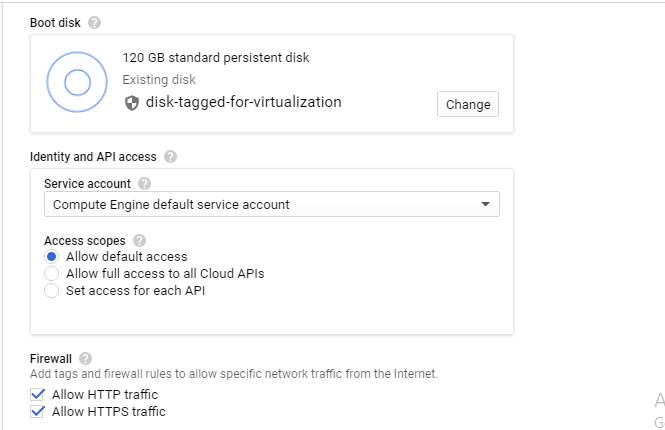This screenshot has width=665, height=430.
Task: Open the Firewall help icon
Action: tap(86, 358)
